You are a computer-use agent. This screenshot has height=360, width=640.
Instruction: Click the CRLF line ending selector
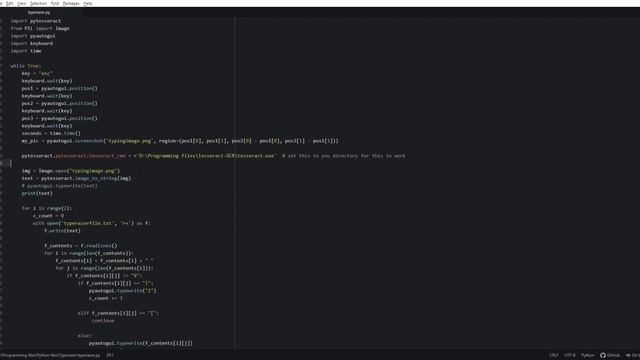(x=553, y=355)
